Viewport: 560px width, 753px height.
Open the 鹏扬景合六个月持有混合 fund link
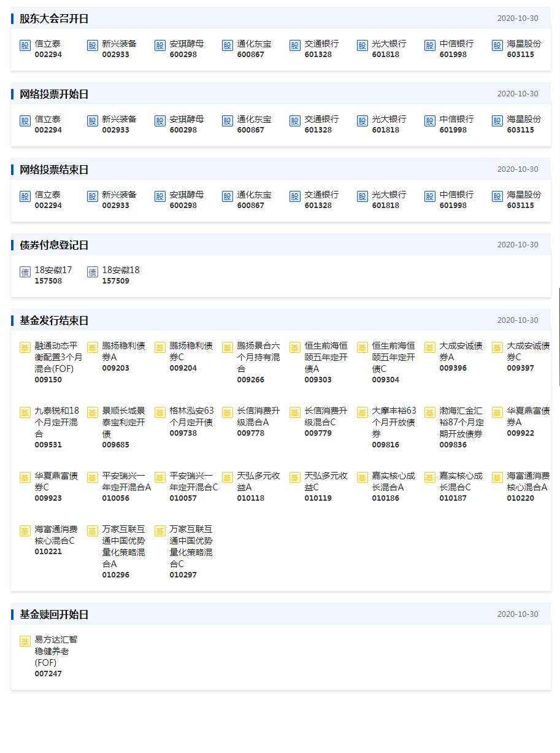(258, 357)
